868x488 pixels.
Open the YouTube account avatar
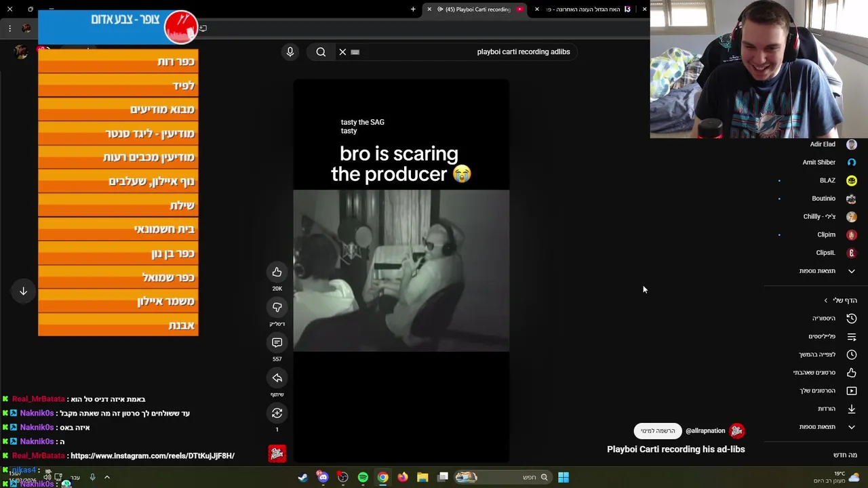[22, 52]
